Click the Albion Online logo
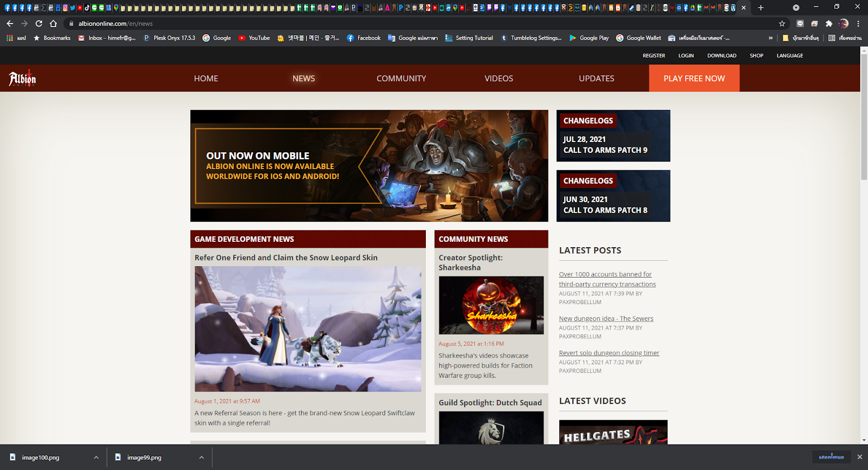The height and width of the screenshot is (470, 868). (22, 78)
